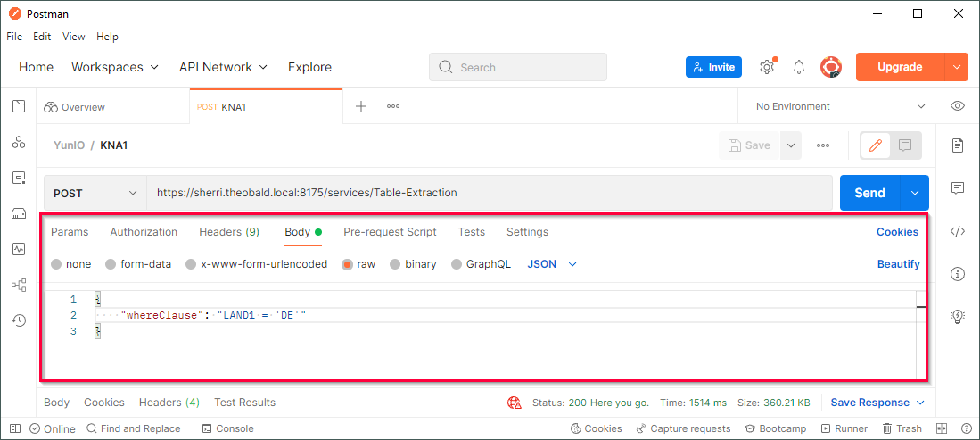This screenshot has height=440, width=980.
Task: Open the Environments sidebar icon
Action: pos(19,178)
